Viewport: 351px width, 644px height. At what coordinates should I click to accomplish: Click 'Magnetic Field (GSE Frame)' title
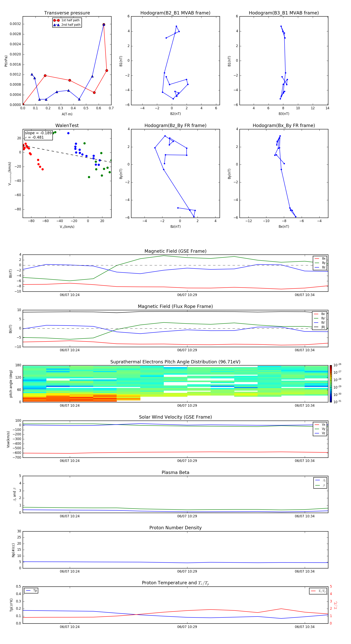pos(175,251)
